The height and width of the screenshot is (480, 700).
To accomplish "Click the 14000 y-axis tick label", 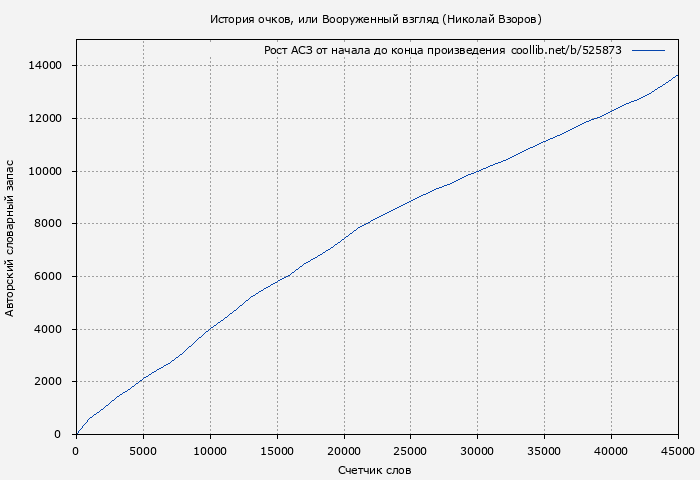I will (x=46, y=66).
